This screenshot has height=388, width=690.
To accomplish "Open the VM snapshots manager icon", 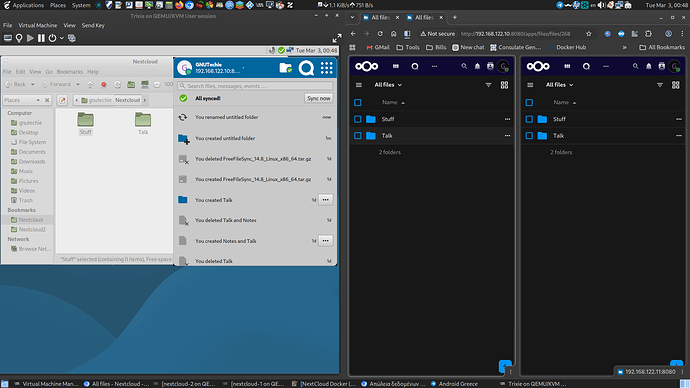I will (x=72, y=38).
